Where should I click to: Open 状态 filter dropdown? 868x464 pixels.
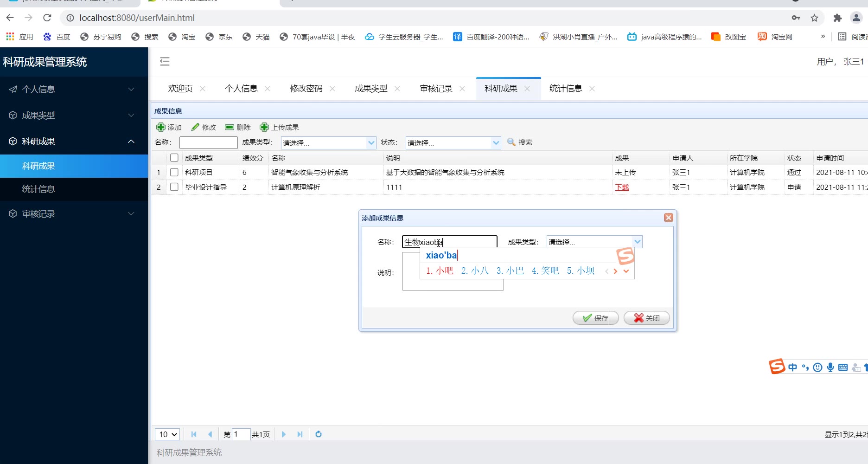click(496, 142)
